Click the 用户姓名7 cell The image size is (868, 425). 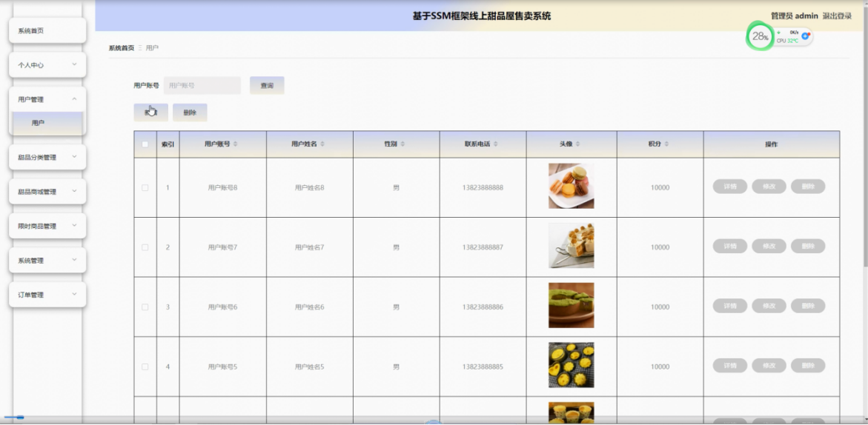point(309,247)
